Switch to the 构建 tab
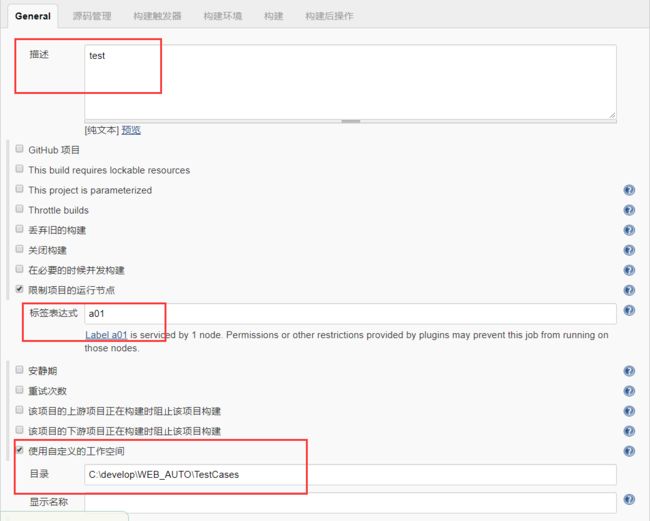The image size is (650, 521). 274,16
